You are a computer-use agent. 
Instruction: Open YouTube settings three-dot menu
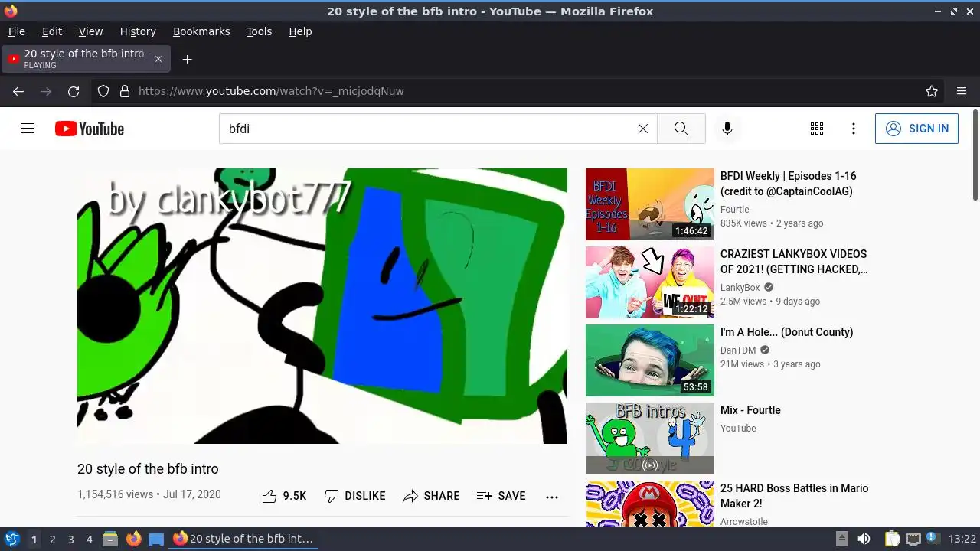tap(854, 129)
